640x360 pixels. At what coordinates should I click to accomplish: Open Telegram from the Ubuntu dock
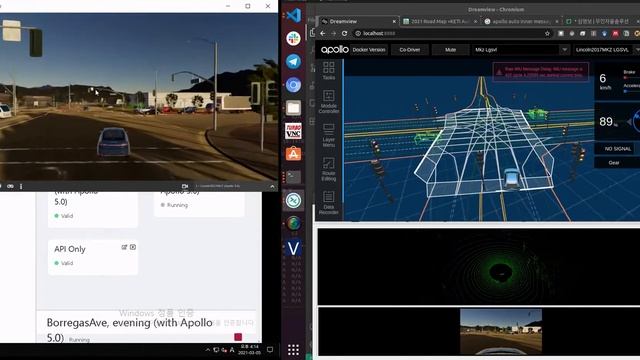(x=293, y=62)
